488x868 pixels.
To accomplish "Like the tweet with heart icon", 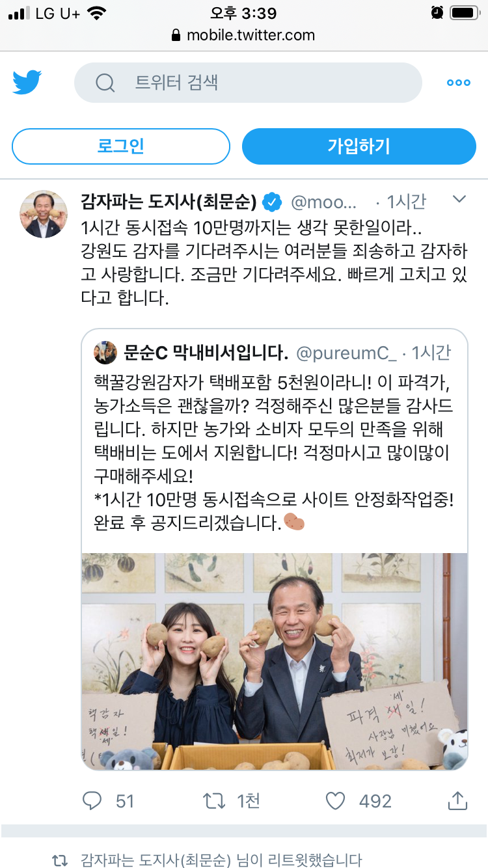I will 335,800.
